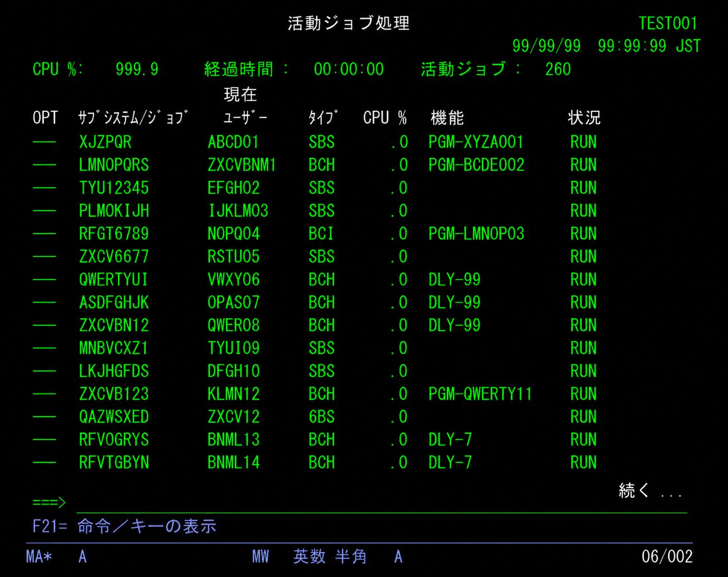Click the CPU % value 999.9
Image resolution: width=728 pixels, height=577 pixels.
137,69
